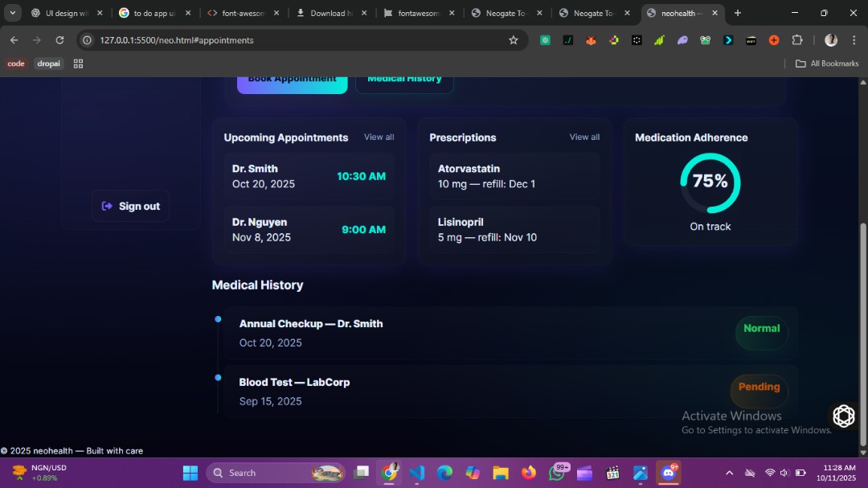Open File Explorer from the taskbar

(x=501, y=473)
